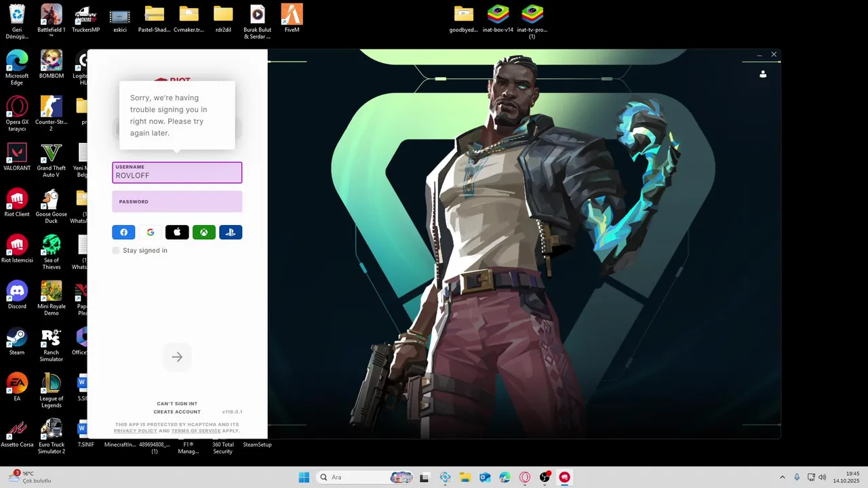The image size is (868, 488).
Task: Select the Pastel-Shad zipped folder
Action: (155, 19)
